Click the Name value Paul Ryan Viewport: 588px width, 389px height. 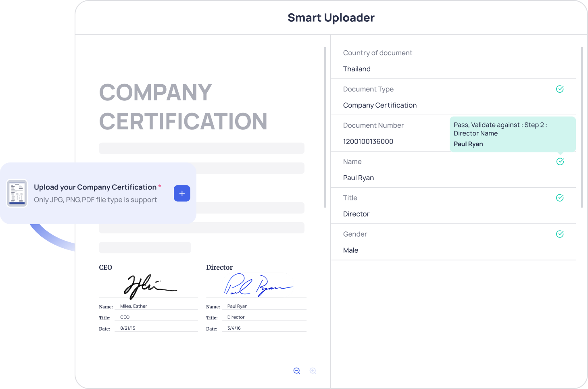pos(358,178)
